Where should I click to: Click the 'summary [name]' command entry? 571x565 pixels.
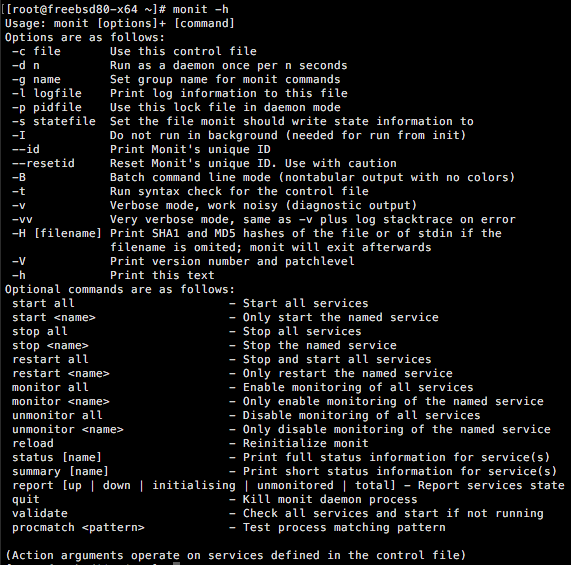tap(60, 471)
